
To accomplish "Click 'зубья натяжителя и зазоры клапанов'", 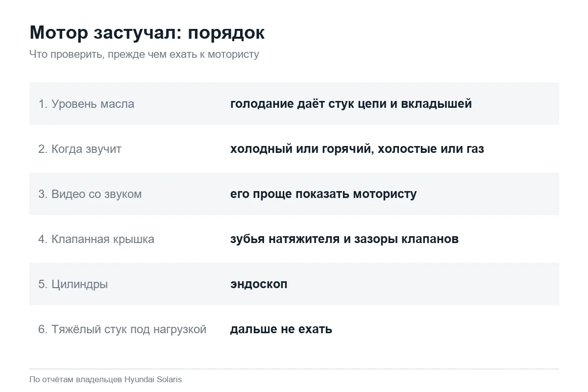I will pos(344,239).
